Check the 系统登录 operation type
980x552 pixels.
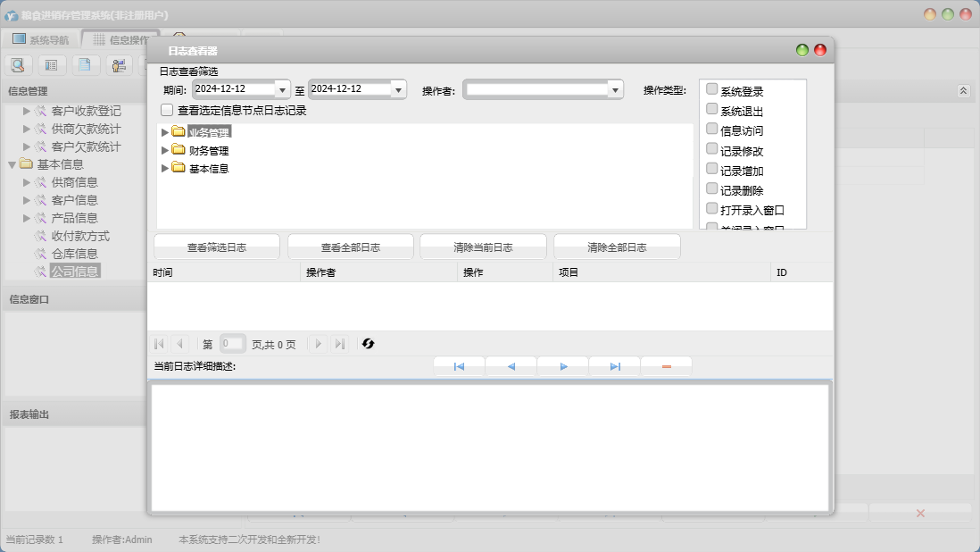click(x=711, y=89)
